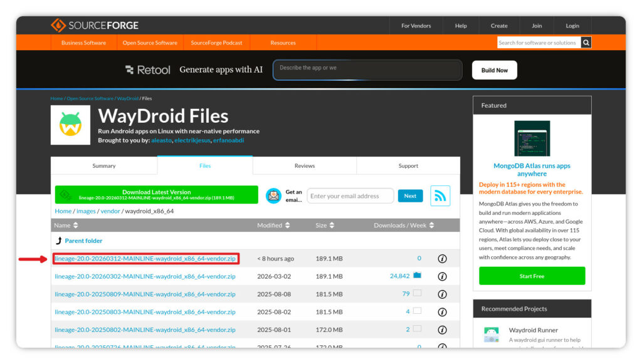Click the search magnifier icon
The width and height of the screenshot is (642, 364).
586,43
